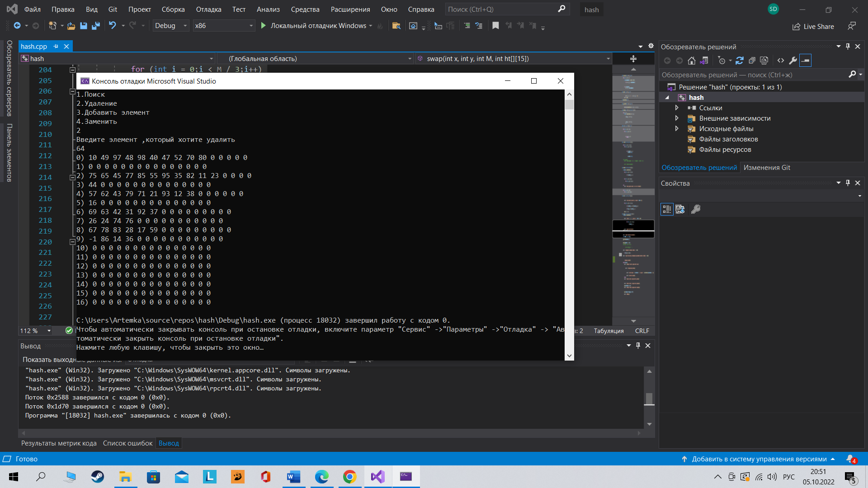The image size is (868, 488).
Task: Click the editor minimap scroll overview
Action: [633, 194]
